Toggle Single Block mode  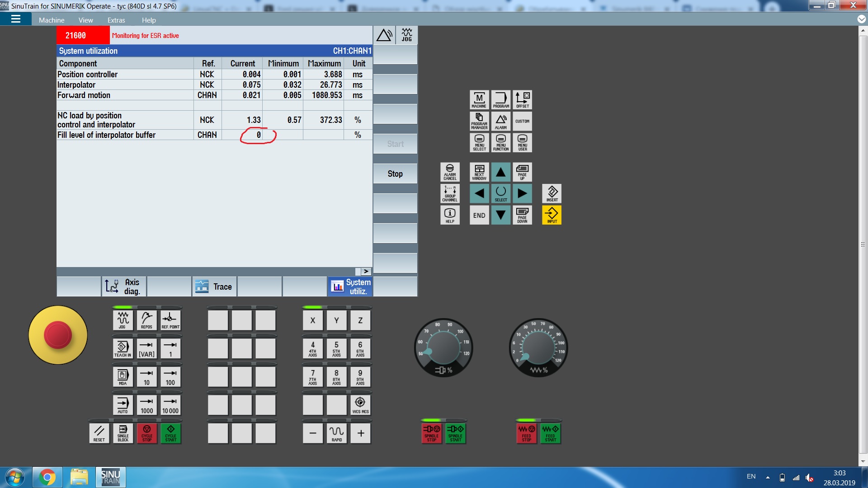pyautogui.click(x=123, y=433)
